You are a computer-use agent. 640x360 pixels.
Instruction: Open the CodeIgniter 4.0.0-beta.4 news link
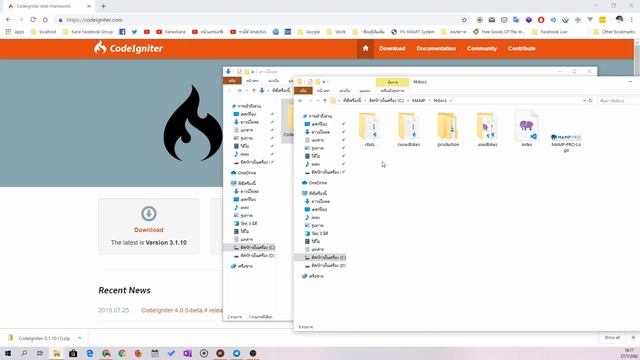click(182, 310)
